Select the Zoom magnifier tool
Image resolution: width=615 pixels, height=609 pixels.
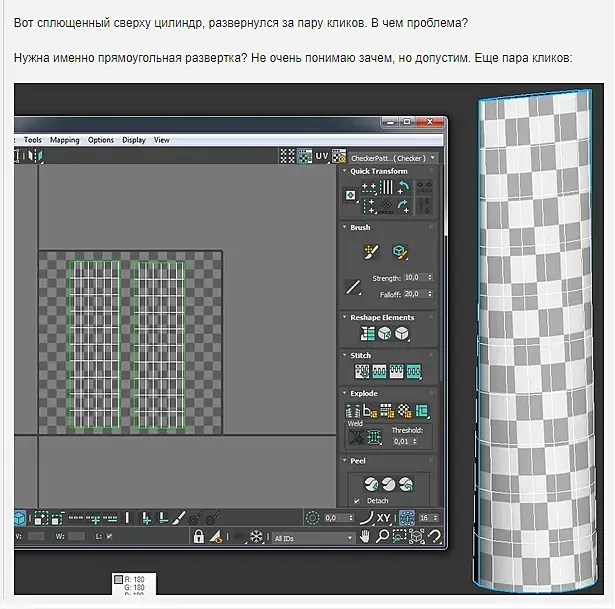(x=382, y=536)
